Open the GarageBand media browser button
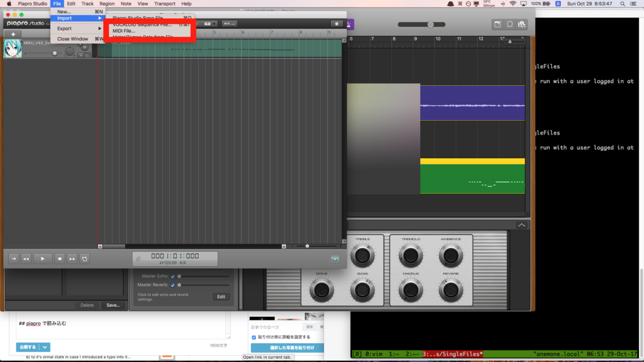Screen dimensions: 644x362 click(521, 25)
